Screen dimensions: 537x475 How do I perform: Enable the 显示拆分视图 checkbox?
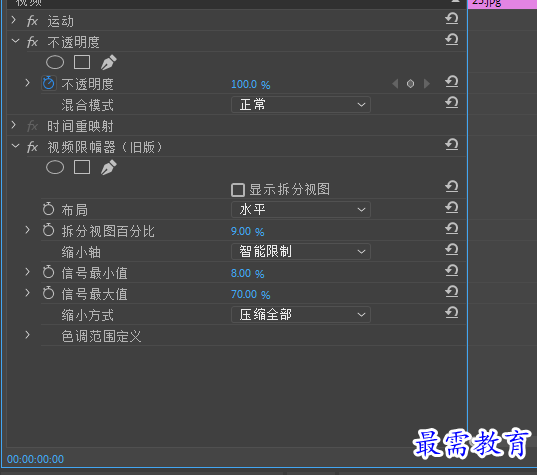[x=238, y=190]
